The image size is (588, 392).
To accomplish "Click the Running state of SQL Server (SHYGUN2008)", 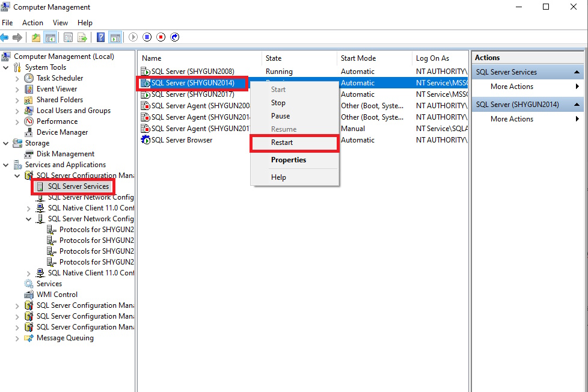I will pos(279,72).
